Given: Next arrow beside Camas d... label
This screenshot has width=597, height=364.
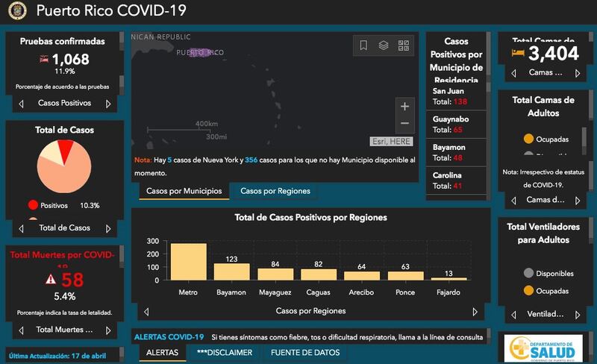Looking at the screenshot, I should point(578,201).
